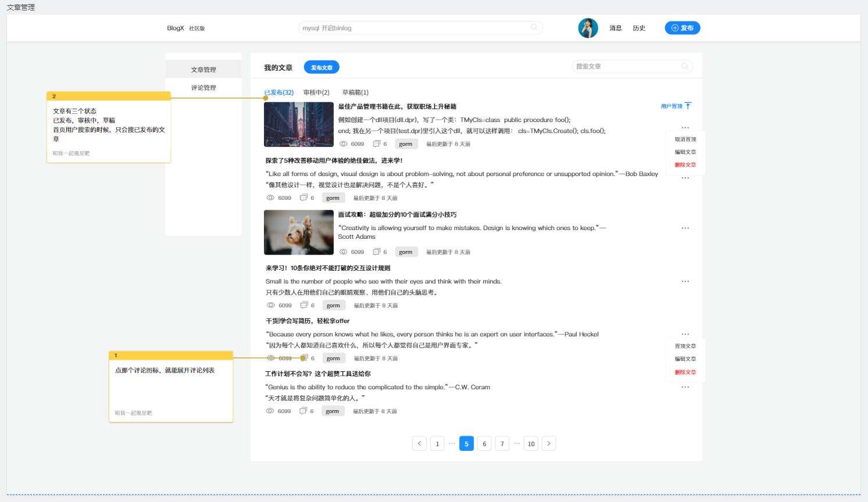
Task: Go to previous page with left arrow
Action: tap(419, 443)
